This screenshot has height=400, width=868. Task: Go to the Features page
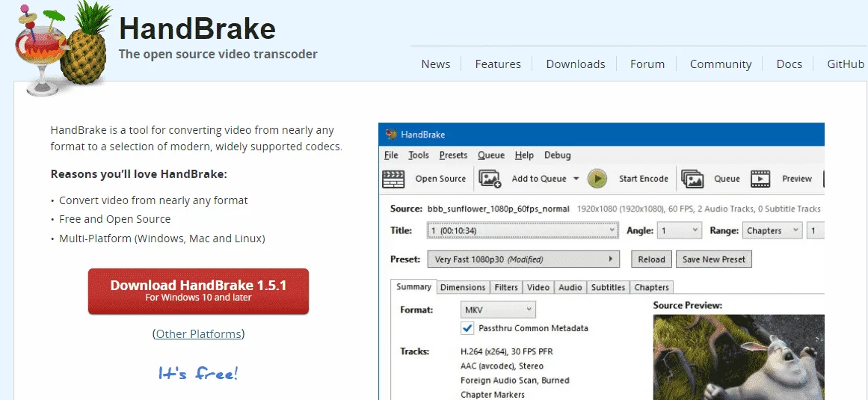pos(498,64)
